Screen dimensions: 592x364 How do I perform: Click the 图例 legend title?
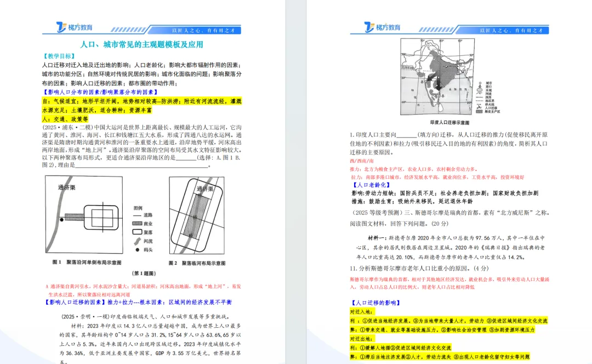click(138, 208)
